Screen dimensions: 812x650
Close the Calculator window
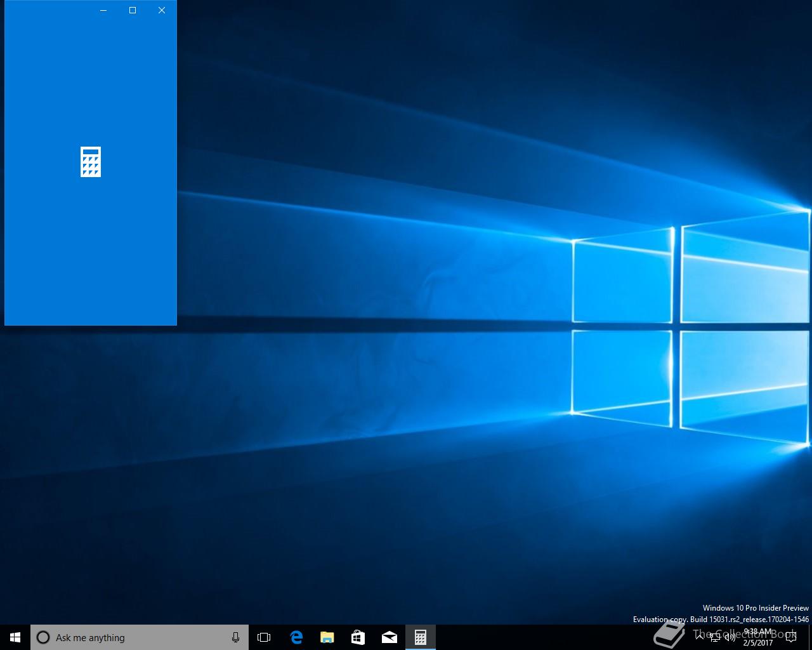tap(162, 10)
